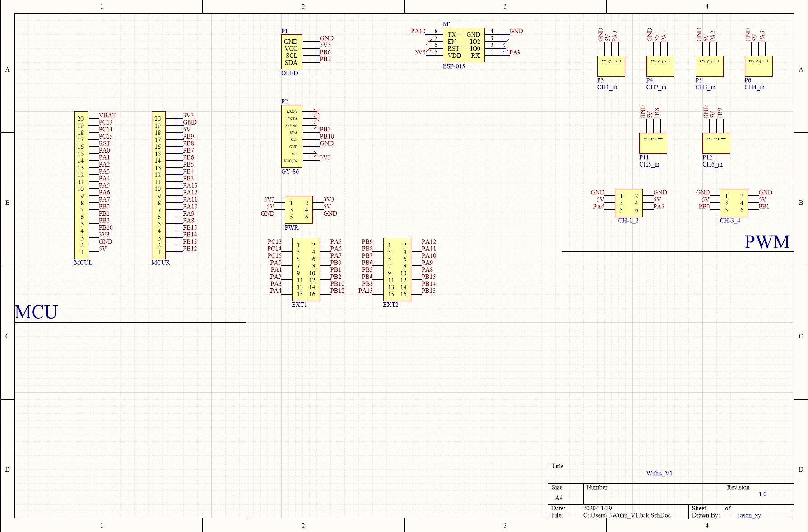Select the ESP-01S module M1 body
This screenshot has width=808, height=532.
click(x=464, y=45)
